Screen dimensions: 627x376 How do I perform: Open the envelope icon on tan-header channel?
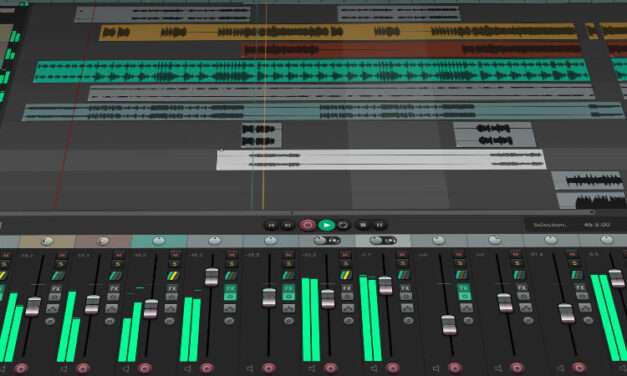[52, 308]
